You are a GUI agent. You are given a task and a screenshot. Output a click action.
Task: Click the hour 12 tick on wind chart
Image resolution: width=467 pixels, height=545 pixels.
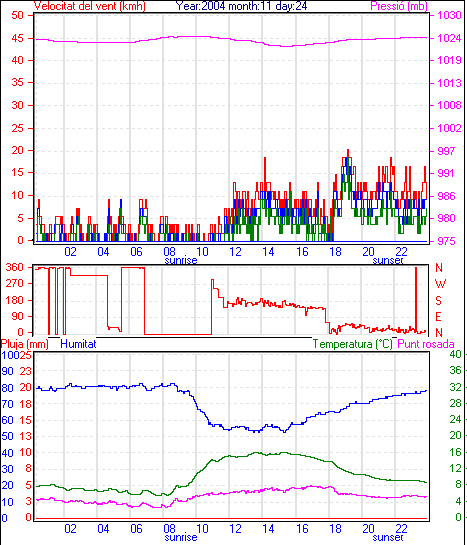pyautogui.click(x=235, y=251)
